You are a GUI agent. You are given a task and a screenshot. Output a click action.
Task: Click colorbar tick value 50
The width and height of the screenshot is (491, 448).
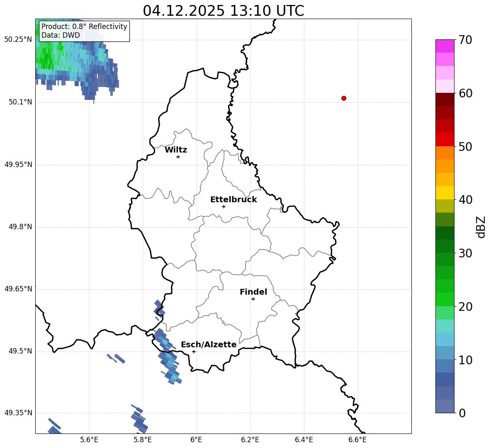point(465,146)
